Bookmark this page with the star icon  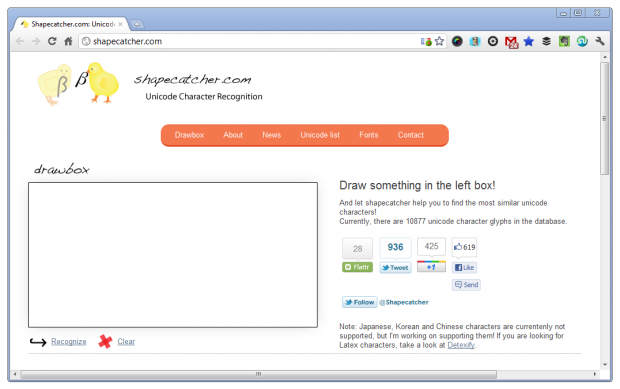[439, 41]
